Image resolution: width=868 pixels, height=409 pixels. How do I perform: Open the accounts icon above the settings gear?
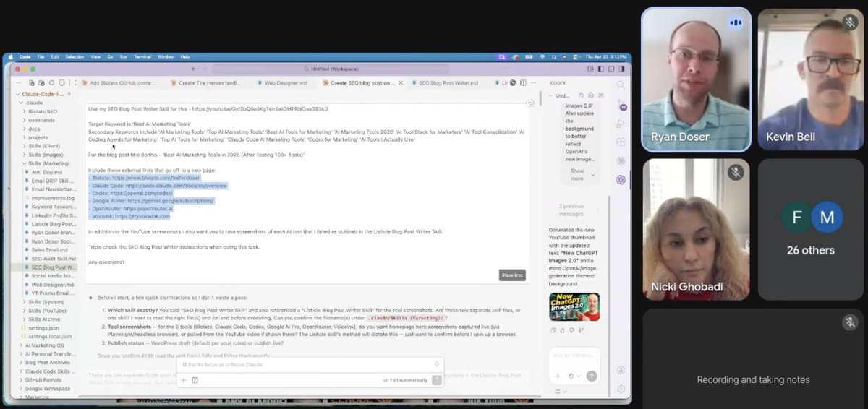621,370
